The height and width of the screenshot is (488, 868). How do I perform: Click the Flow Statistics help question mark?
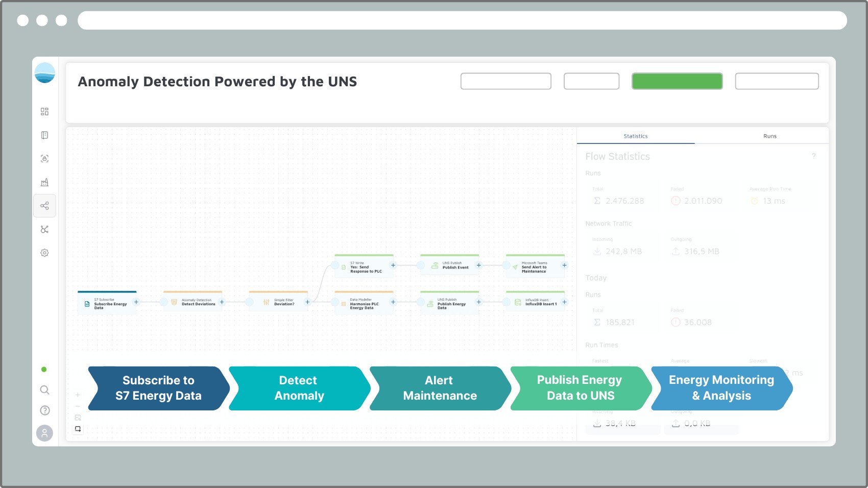[813, 156]
